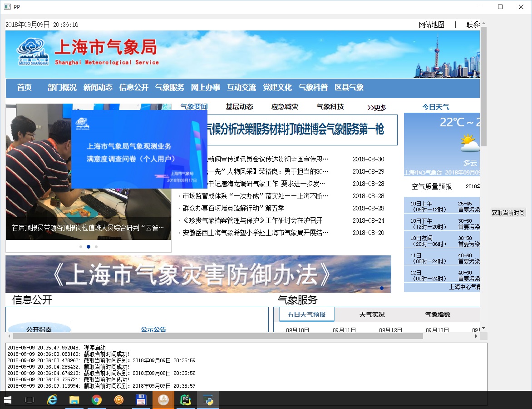The height and width of the screenshot is (409, 532).
Task: Click the page scroll down arrow
Action: (483, 328)
